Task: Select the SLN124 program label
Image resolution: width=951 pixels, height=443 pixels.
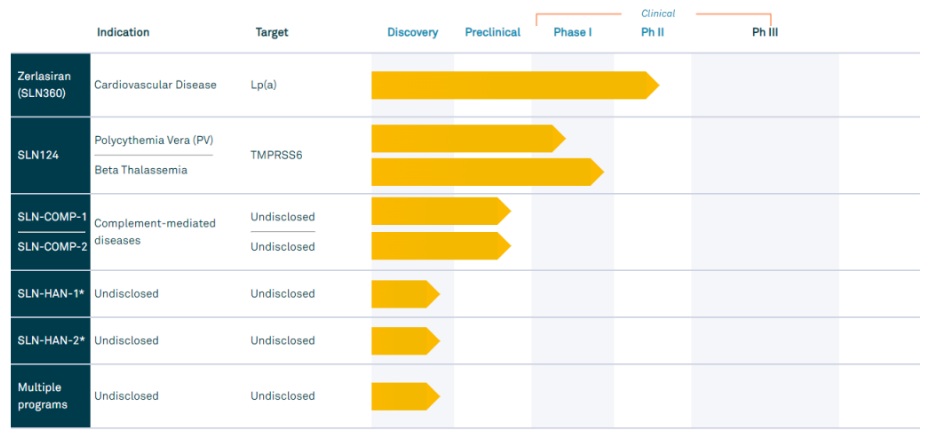Action: point(38,156)
